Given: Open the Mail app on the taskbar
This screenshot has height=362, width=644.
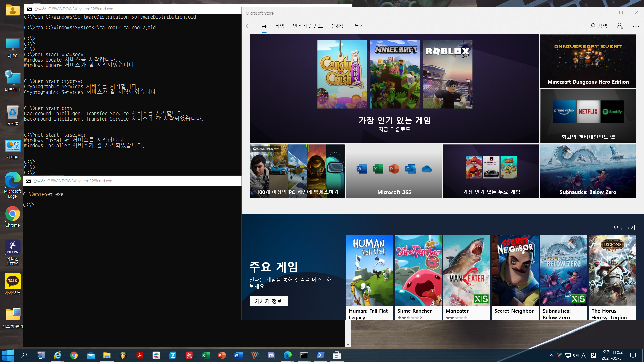Looking at the screenshot, I should coord(91,355).
